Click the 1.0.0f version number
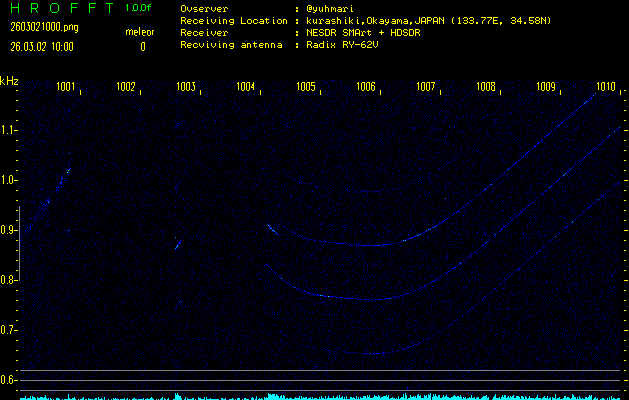Viewport: 629px width, 400px height. 140,8
